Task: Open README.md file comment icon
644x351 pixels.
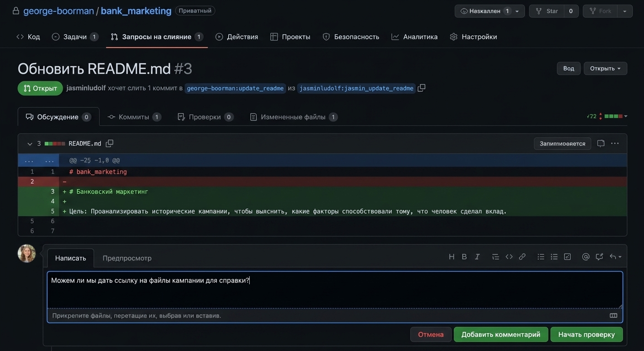Action: 601,144
